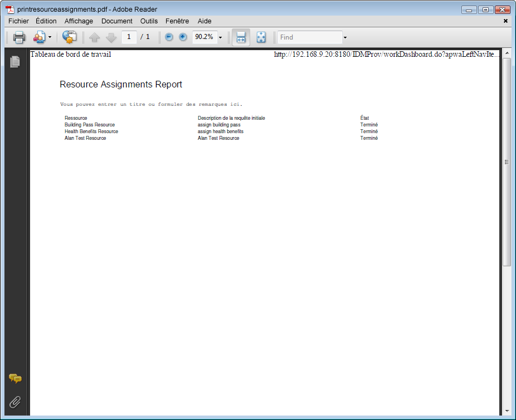Open the Pages panel icon in sidebar

(15, 61)
